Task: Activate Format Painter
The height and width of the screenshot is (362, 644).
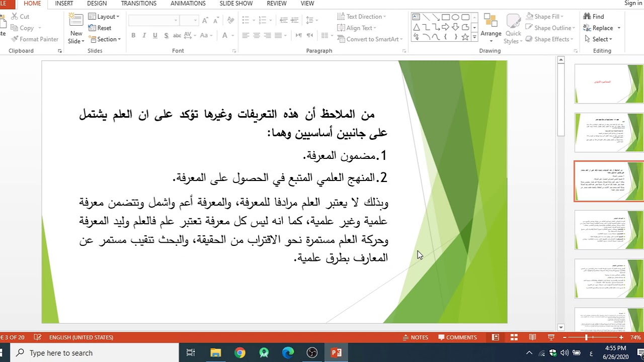Action: point(34,39)
